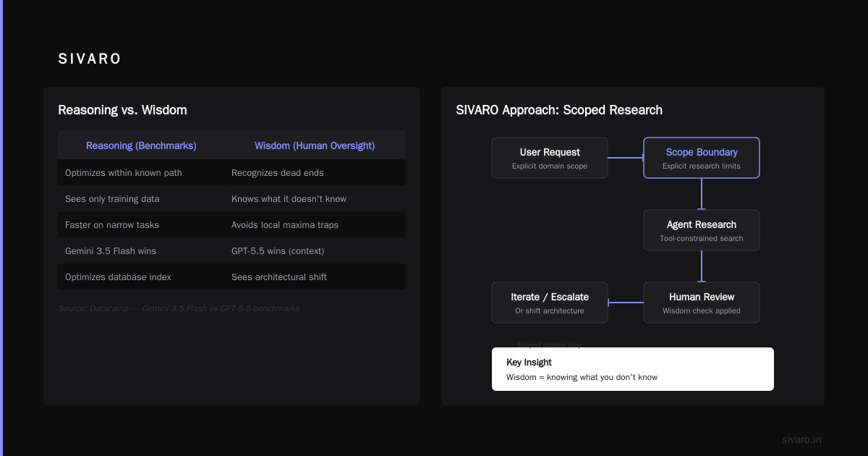The width and height of the screenshot is (868, 456).
Task: Select the Wisdom (Human Oversight) column header
Action: (315, 145)
